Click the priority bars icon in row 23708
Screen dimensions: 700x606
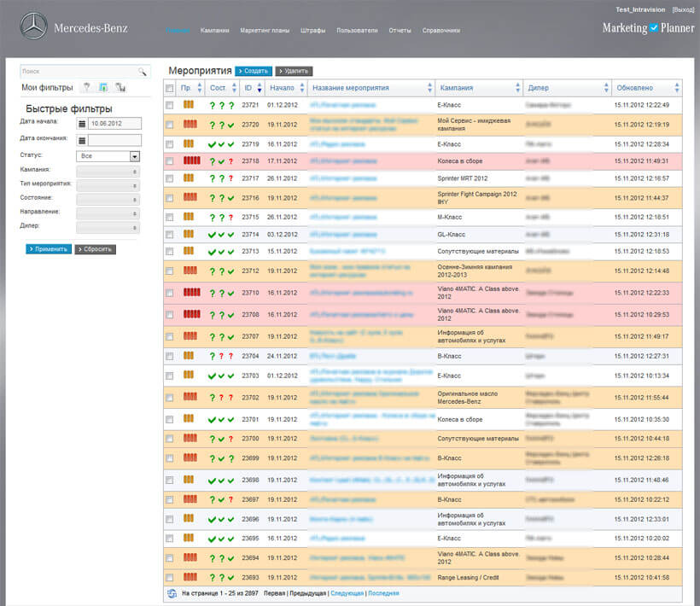[x=192, y=314]
